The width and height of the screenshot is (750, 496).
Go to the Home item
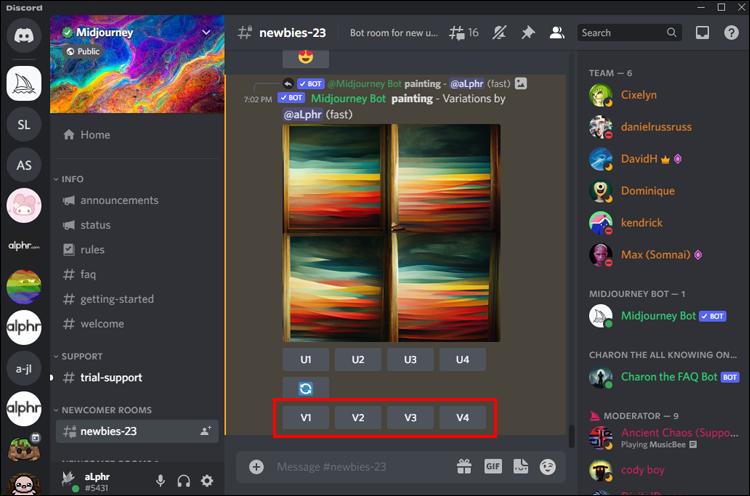click(x=137, y=135)
